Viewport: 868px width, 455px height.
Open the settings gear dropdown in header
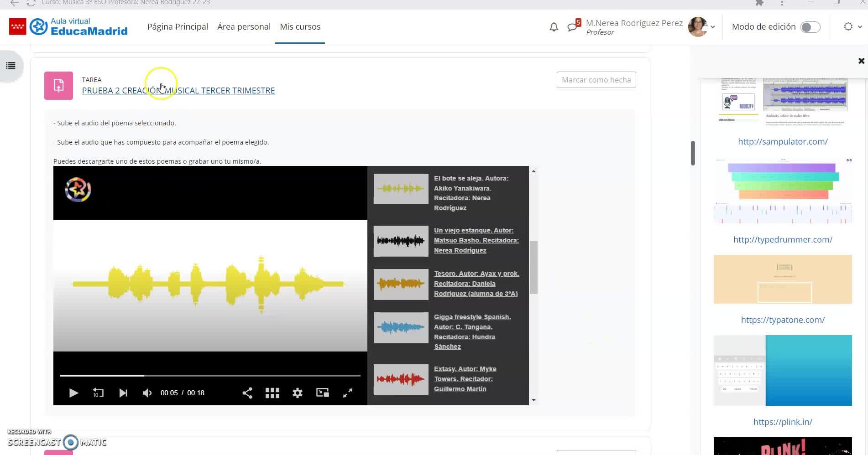pos(852,27)
